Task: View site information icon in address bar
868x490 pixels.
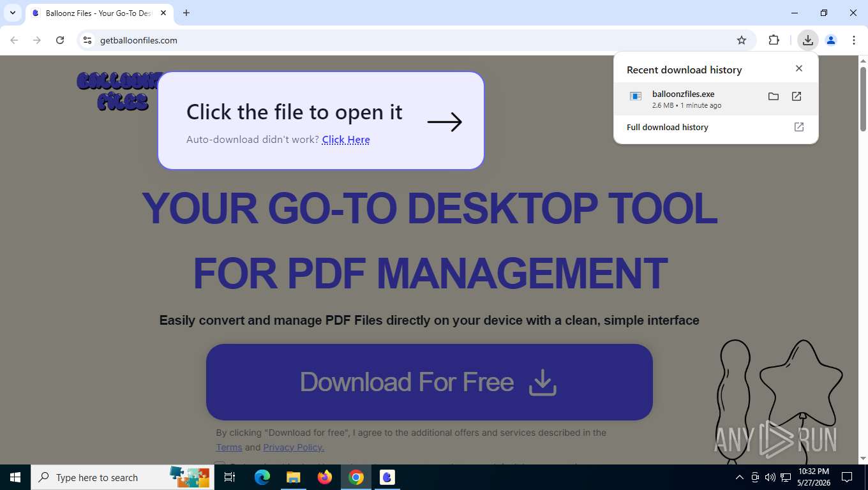Action: (x=87, y=40)
